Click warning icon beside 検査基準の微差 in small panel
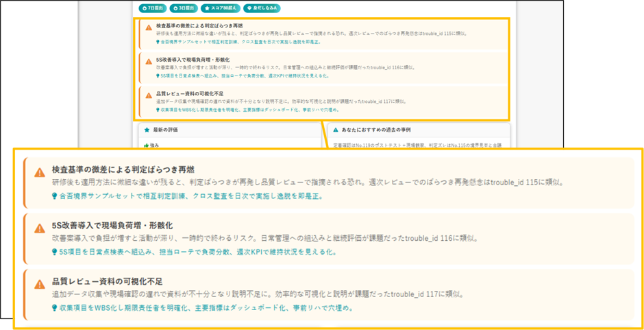The image size is (644, 330). click(x=149, y=27)
